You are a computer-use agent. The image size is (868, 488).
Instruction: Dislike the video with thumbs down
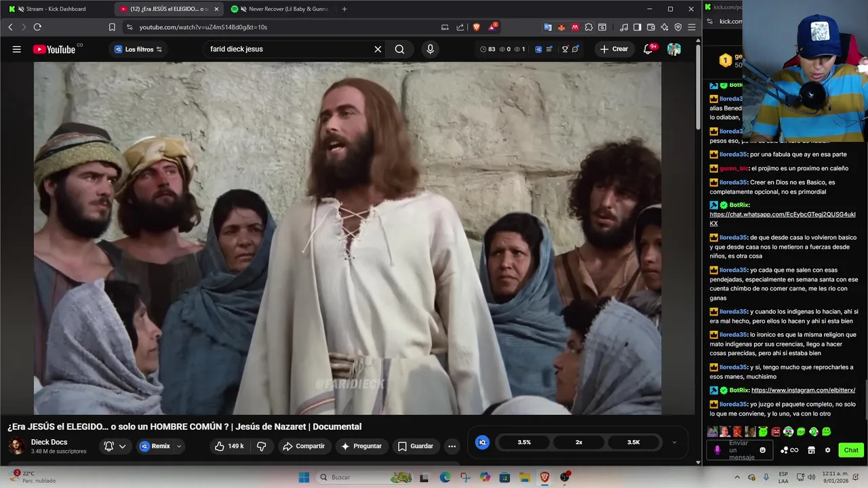(261, 446)
